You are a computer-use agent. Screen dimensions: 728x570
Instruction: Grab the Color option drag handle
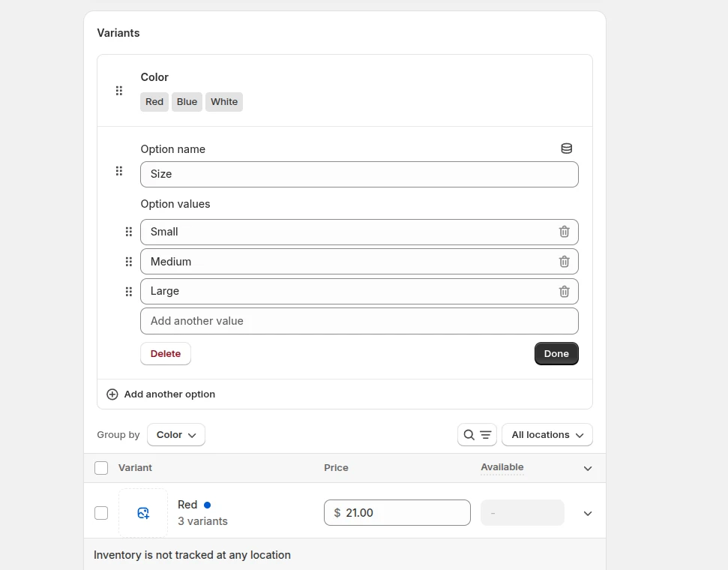coord(119,91)
